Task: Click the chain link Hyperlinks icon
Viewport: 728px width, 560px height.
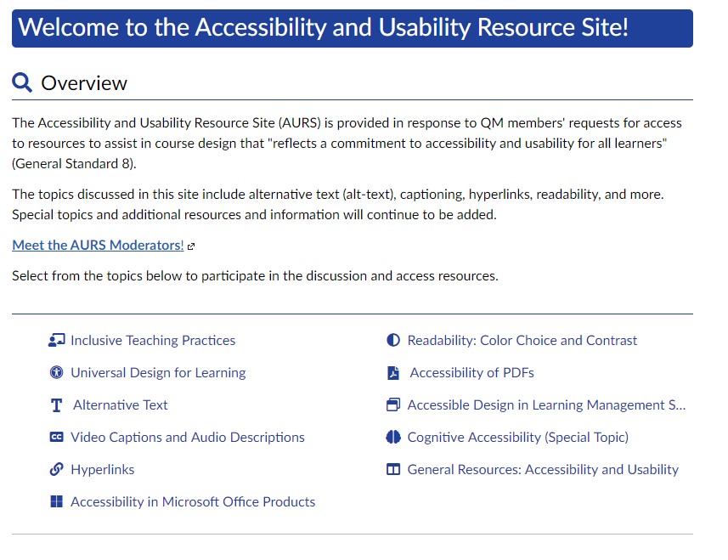Action: click(57, 470)
